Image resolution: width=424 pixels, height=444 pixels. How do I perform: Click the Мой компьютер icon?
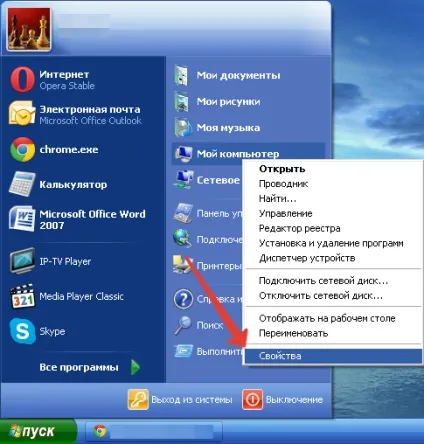(183, 154)
